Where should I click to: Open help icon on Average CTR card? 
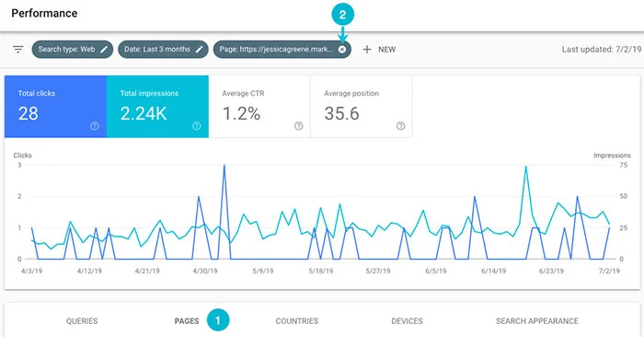299,126
